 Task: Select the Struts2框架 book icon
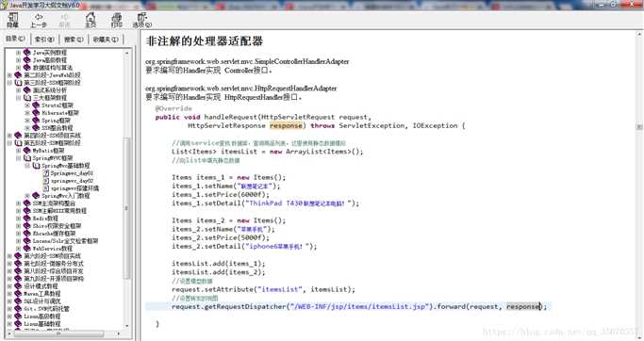click(x=36, y=106)
